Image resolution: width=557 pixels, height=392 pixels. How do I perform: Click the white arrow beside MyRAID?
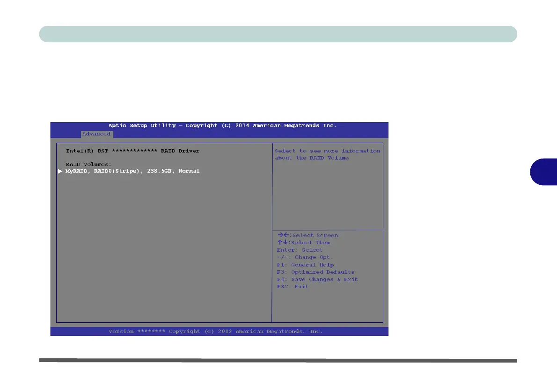[x=60, y=171]
